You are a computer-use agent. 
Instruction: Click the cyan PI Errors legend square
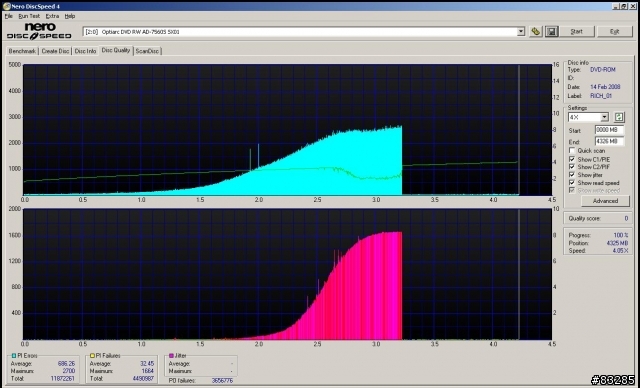13,356
